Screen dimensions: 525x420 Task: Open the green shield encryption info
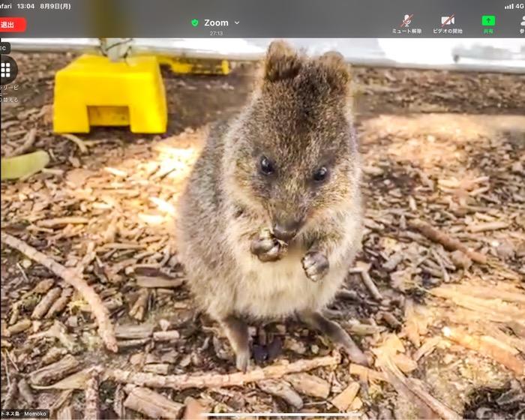pos(195,22)
